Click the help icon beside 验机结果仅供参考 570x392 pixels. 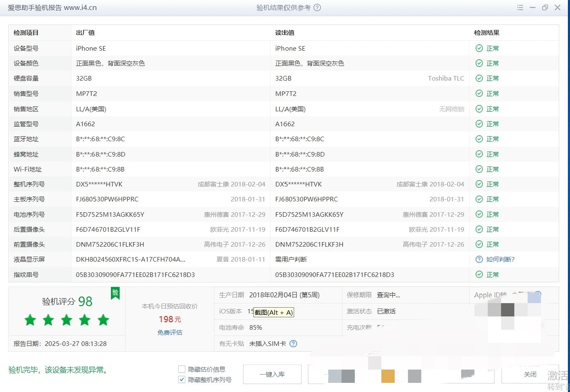click(317, 7)
